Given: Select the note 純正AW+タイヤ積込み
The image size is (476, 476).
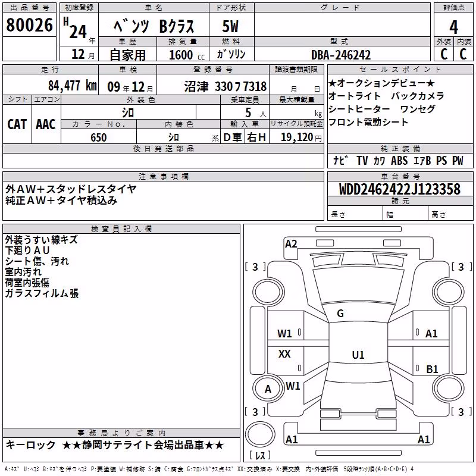Looking at the screenshot, I should pyautogui.click(x=61, y=201).
